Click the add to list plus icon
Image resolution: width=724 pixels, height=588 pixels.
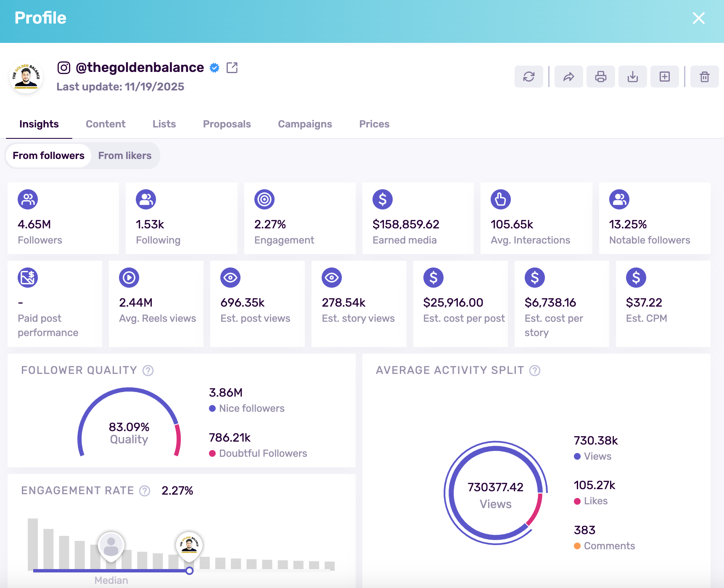click(x=664, y=77)
